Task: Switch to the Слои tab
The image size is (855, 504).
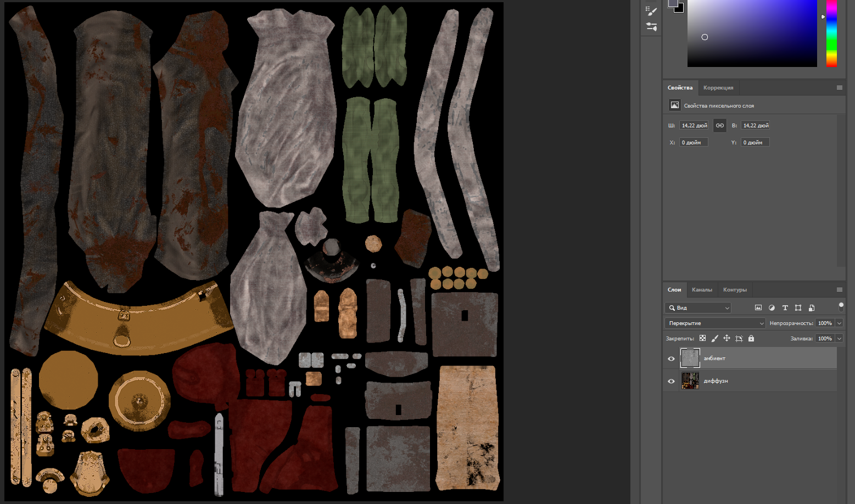Action: [674, 290]
